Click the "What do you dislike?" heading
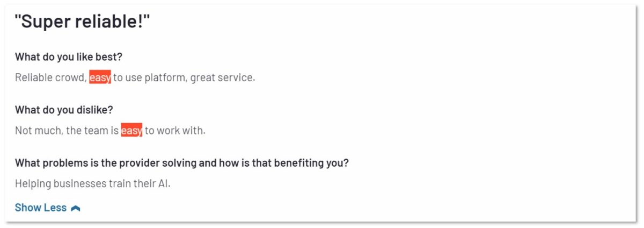 tap(64, 110)
